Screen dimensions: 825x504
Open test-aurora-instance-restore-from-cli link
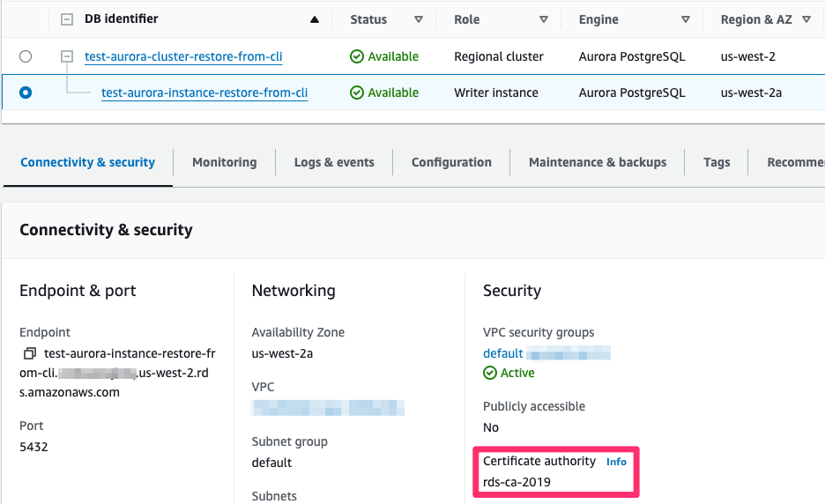(x=204, y=93)
